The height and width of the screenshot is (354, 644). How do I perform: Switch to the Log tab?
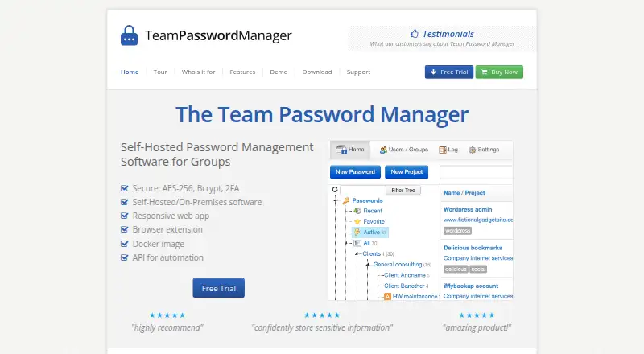448,150
